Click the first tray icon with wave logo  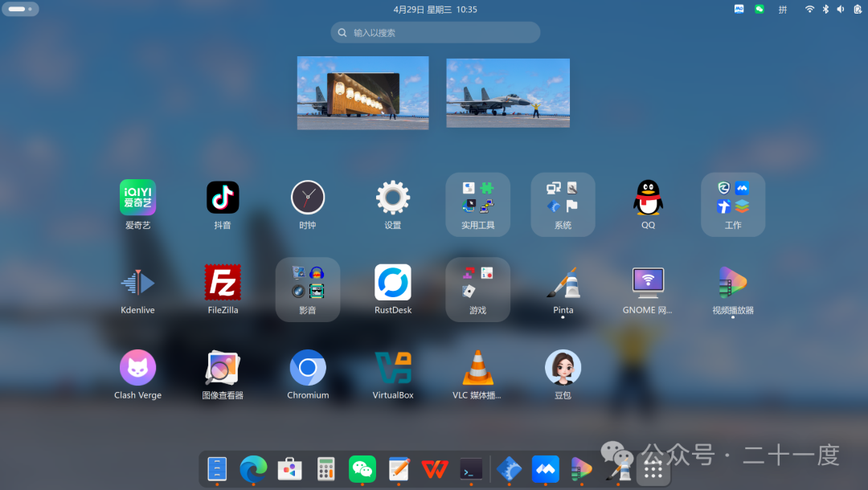point(739,9)
